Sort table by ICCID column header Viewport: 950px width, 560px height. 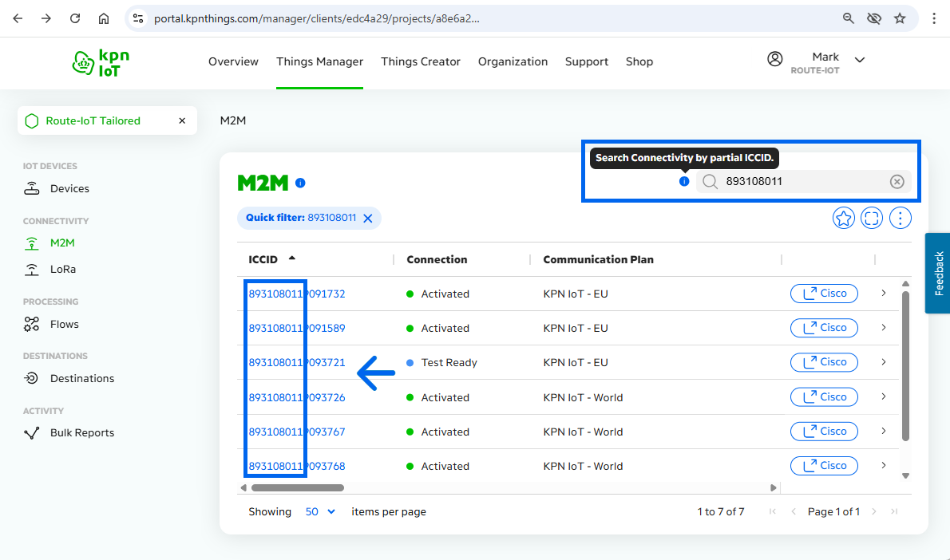(263, 259)
